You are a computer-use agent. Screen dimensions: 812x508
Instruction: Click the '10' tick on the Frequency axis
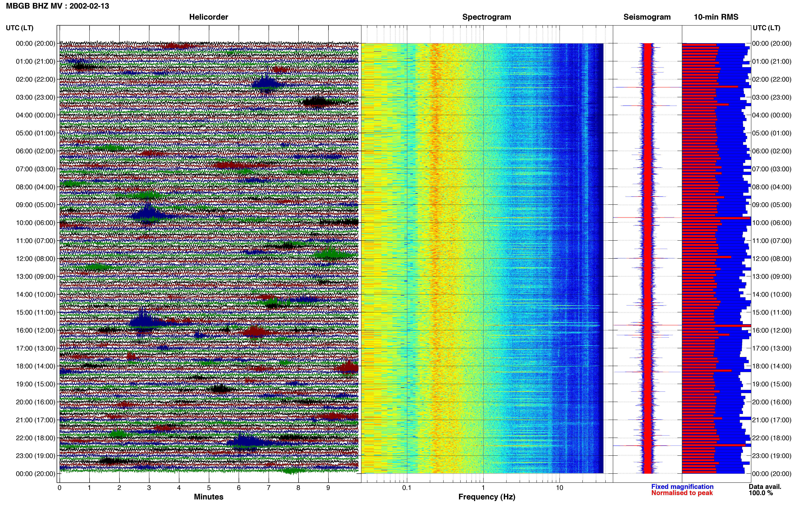(559, 488)
